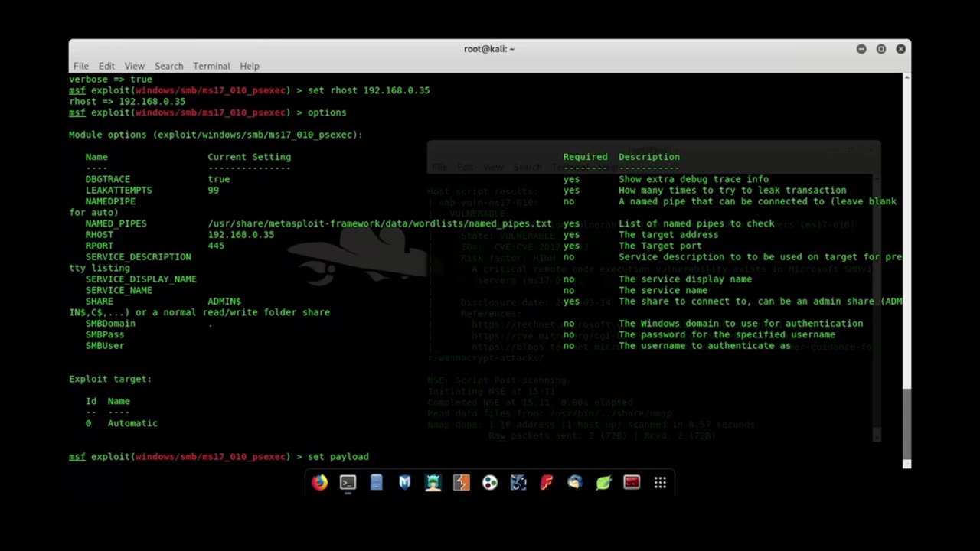Viewport: 980px width, 551px height.
Task: Click the SMBUser option name
Action: [105, 346]
